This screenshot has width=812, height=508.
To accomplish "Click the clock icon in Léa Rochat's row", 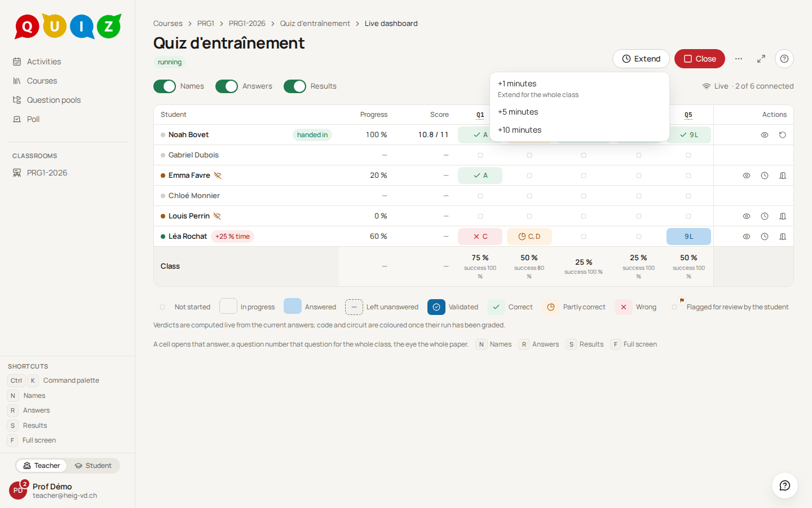I will [765, 237].
